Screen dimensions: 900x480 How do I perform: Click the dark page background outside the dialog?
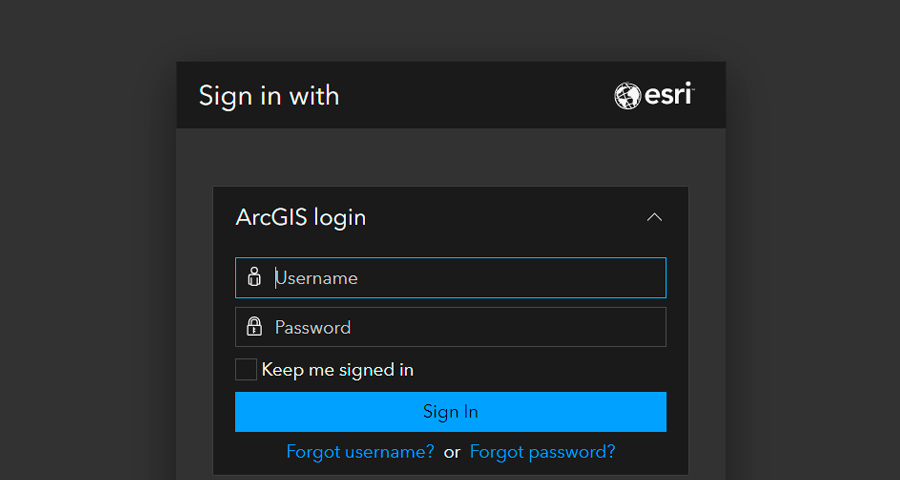click(x=86, y=258)
